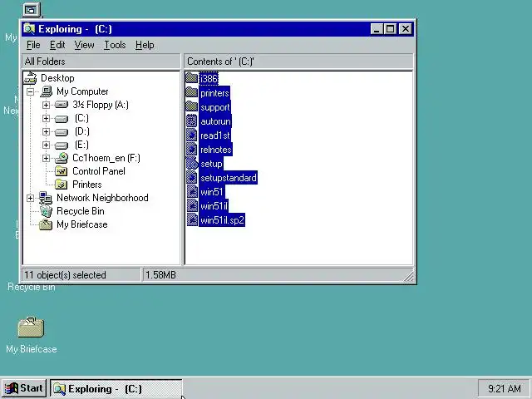Collapse the My Computer tree node
Image resolution: width=532 pixels, height=399 pixels.
point(30,91)
